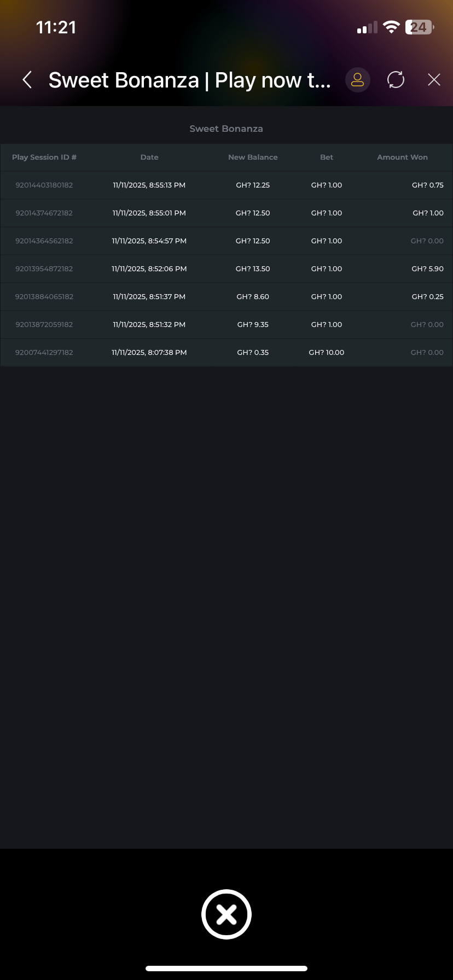Tap the battery indicator in the status bar
The image size is (453, 980).
point(419,27)
